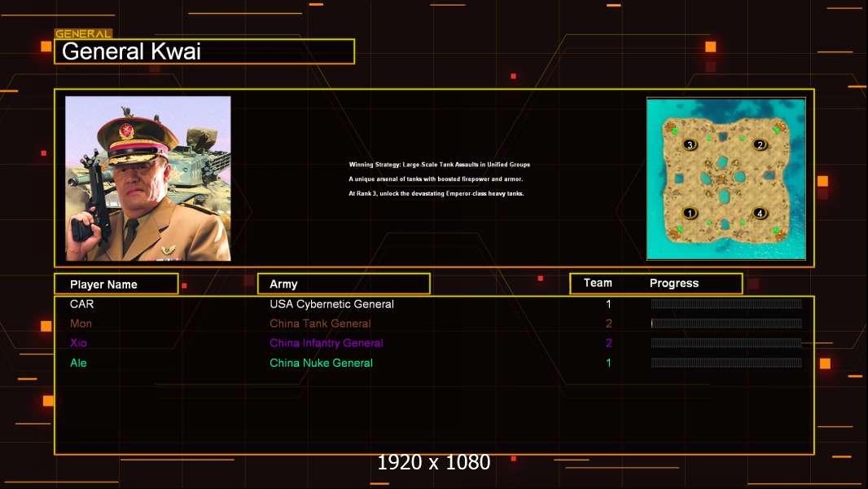Click start position marker 2 on the map
Viewport: 868px width, 489px height.
(760, 144)
